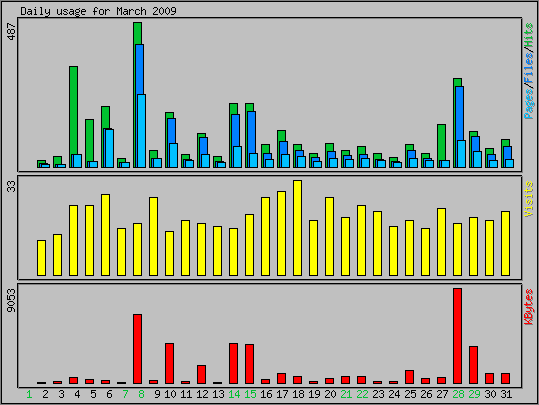The width and height of the screenshot is (539, 405).
Task: Click the green 'Hits' legend label
Action: point(529,36)
